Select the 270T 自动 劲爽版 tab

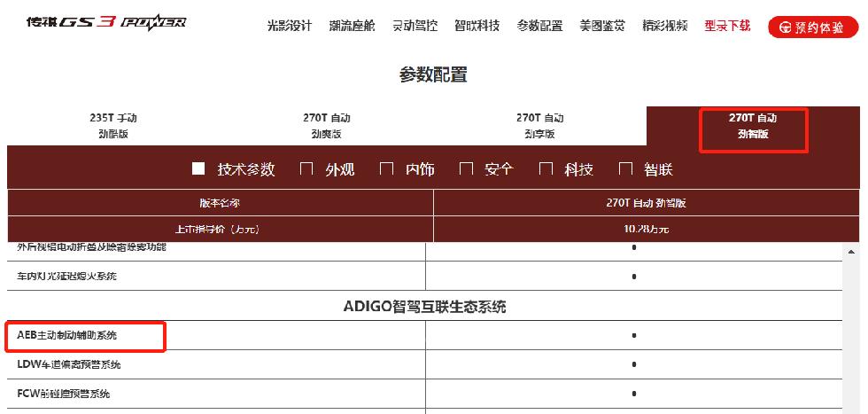tap(326, 126)
